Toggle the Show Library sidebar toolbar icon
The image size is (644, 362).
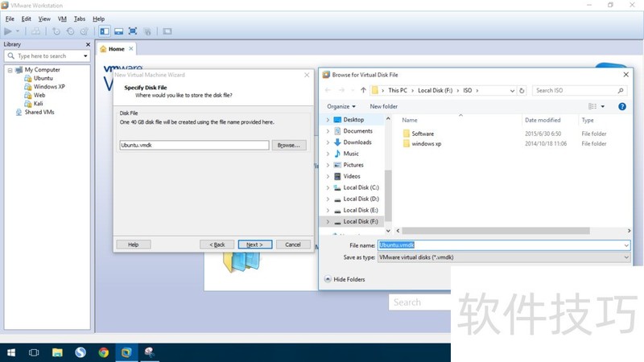105,31
